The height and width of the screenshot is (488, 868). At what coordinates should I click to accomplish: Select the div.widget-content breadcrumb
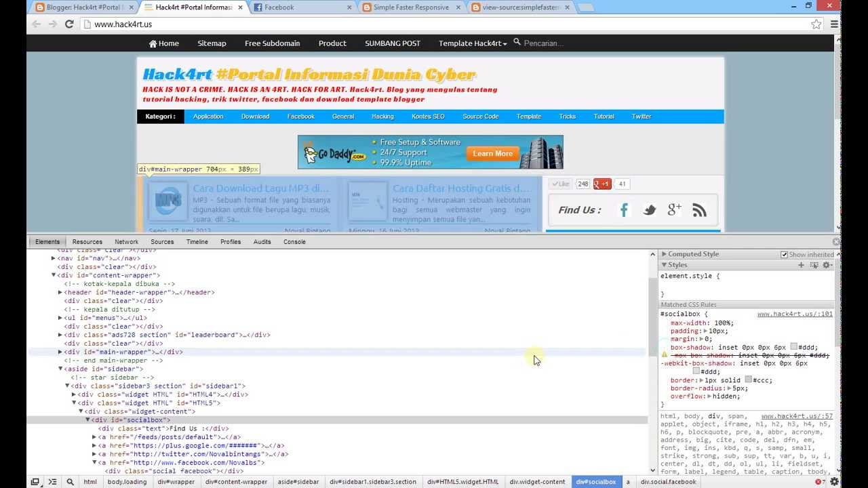(x=538, y=482)
